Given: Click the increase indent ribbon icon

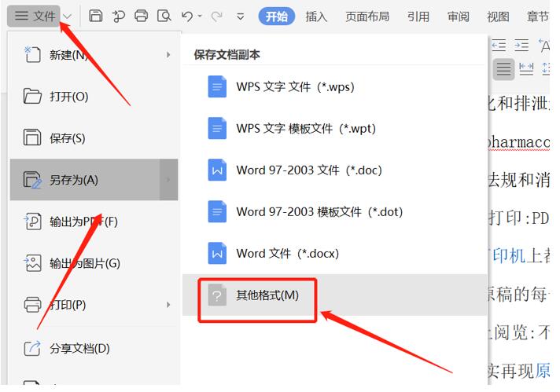Looking at the screenshot, I should (521, 46).
